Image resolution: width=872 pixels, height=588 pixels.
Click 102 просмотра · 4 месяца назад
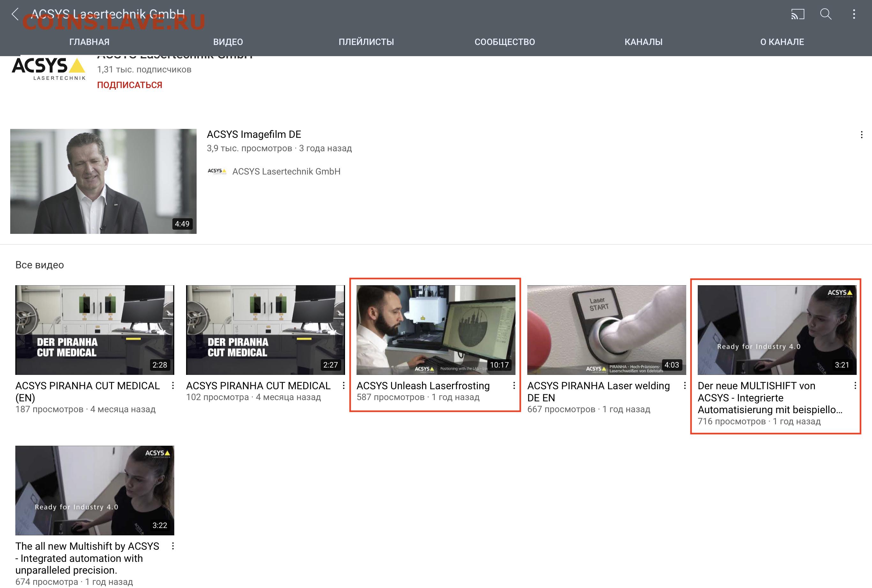pyautogui.click(x=253, y=397)
